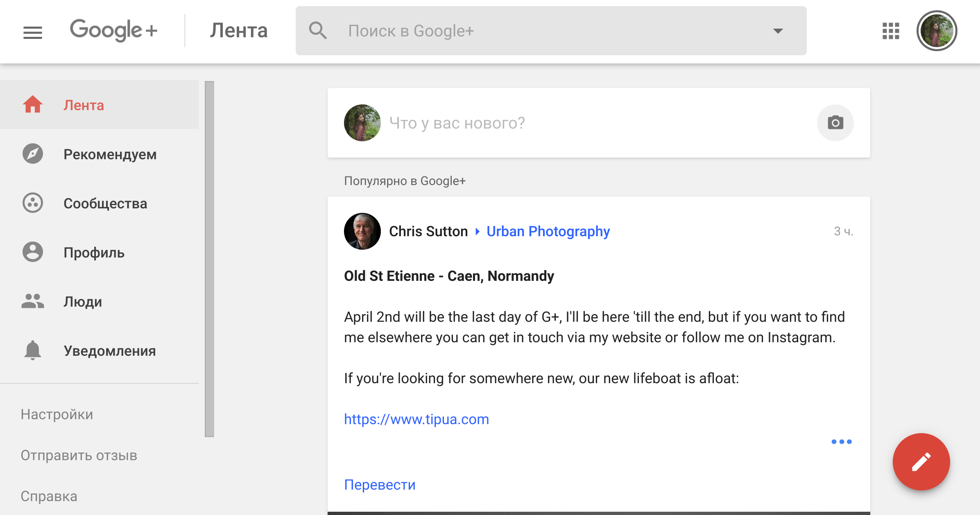
Task: Open Сообщества via the communities icon
Action: 33,203
